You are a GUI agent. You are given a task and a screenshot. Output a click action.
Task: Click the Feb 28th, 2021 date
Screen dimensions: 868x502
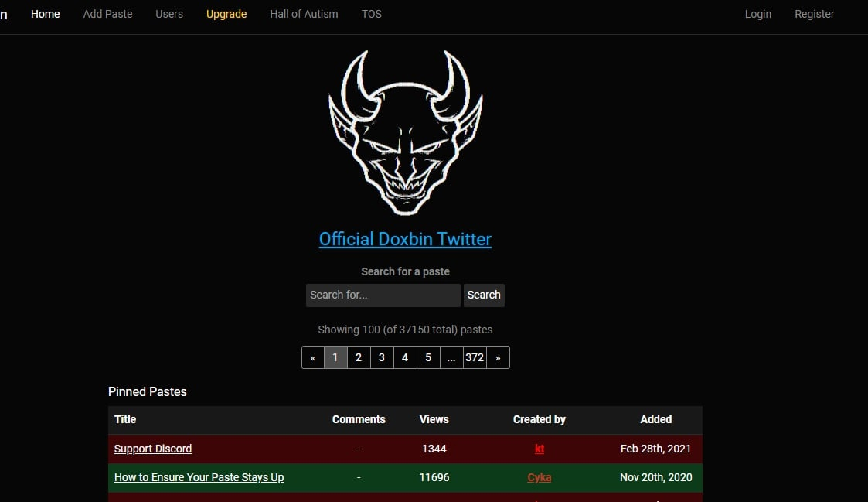[x=656, y=449]
